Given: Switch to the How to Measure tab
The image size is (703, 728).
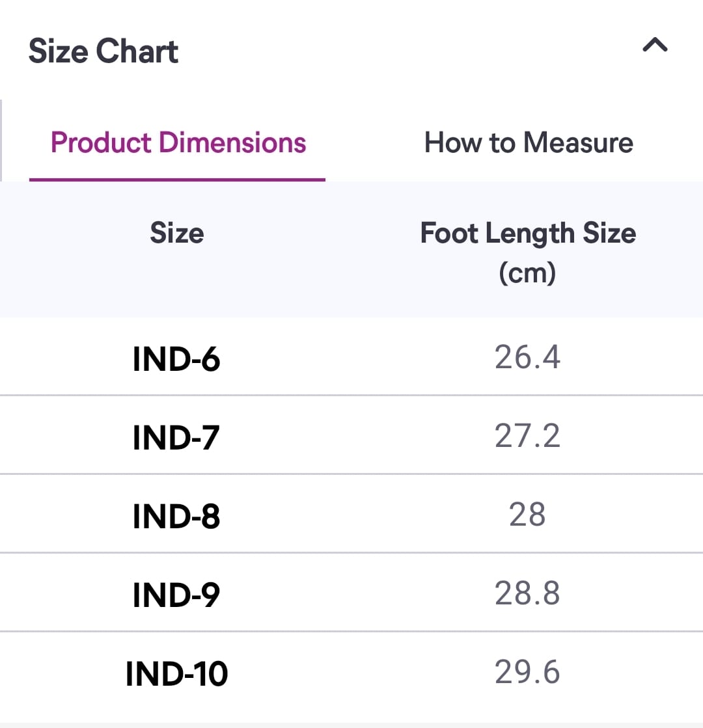Looking at the screenshot, I should [529, 142].
